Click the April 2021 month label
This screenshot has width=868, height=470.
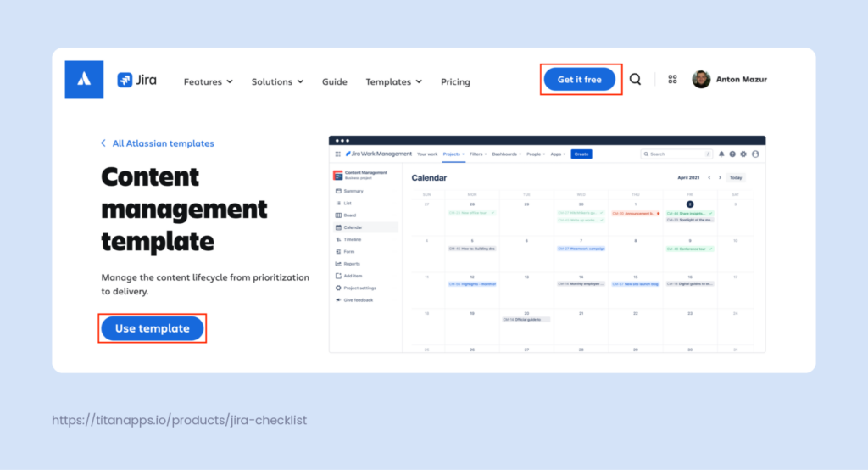pyautogui.click(x=688, y=178)
